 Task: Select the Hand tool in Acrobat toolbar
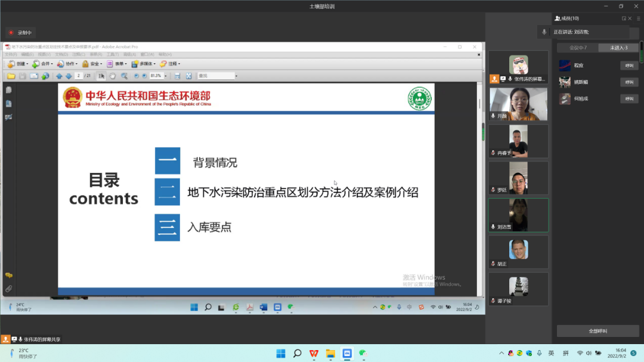point(113,76)
